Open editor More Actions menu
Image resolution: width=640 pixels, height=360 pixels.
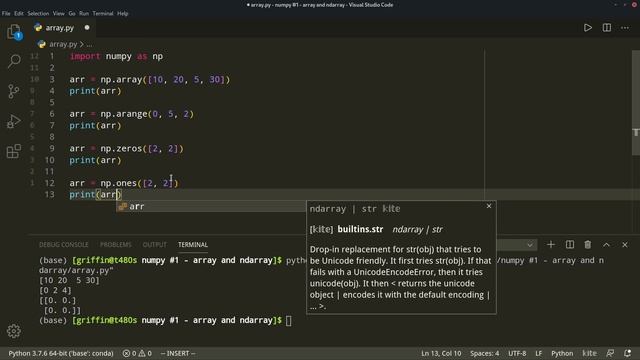click(625, 28)
